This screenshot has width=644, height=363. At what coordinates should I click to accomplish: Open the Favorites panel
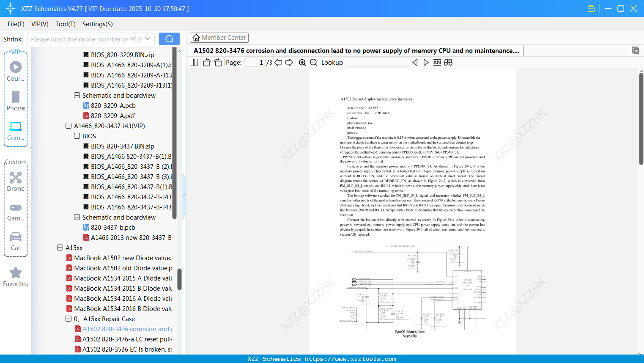16,277
